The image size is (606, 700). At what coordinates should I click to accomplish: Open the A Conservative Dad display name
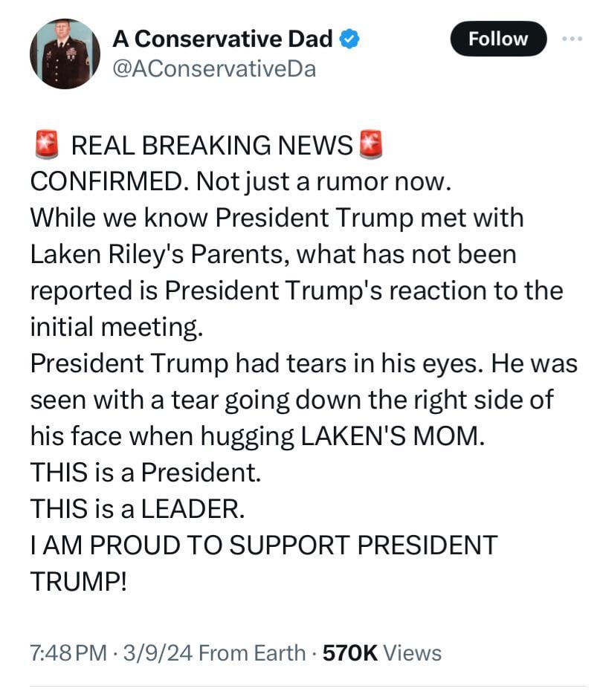point(222,39)
